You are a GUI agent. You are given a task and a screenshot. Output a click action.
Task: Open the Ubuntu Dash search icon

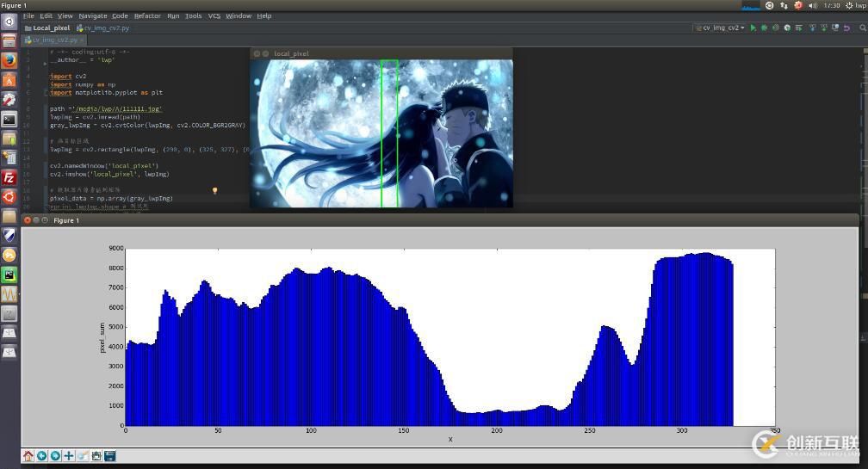[x=9, y=22]
